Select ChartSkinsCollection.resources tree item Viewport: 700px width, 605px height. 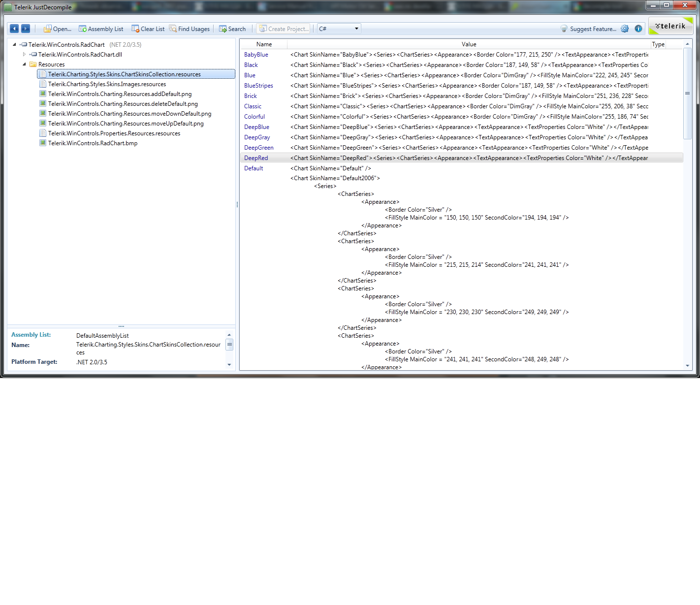point(136,74)
